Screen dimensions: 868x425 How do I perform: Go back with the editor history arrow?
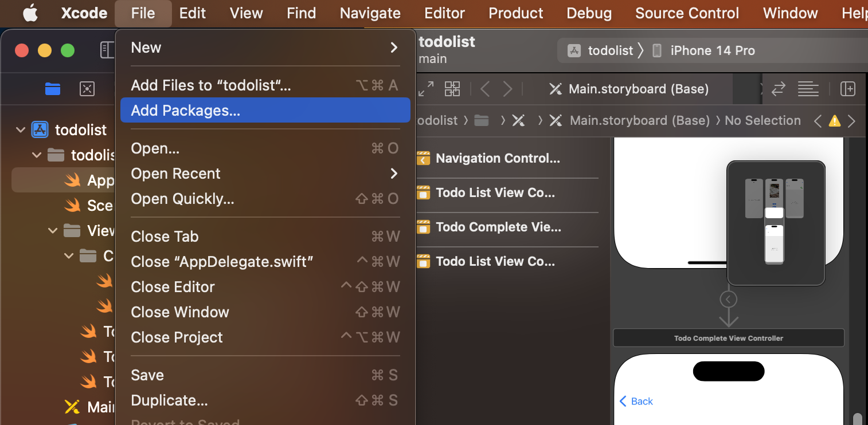(485, 89)
